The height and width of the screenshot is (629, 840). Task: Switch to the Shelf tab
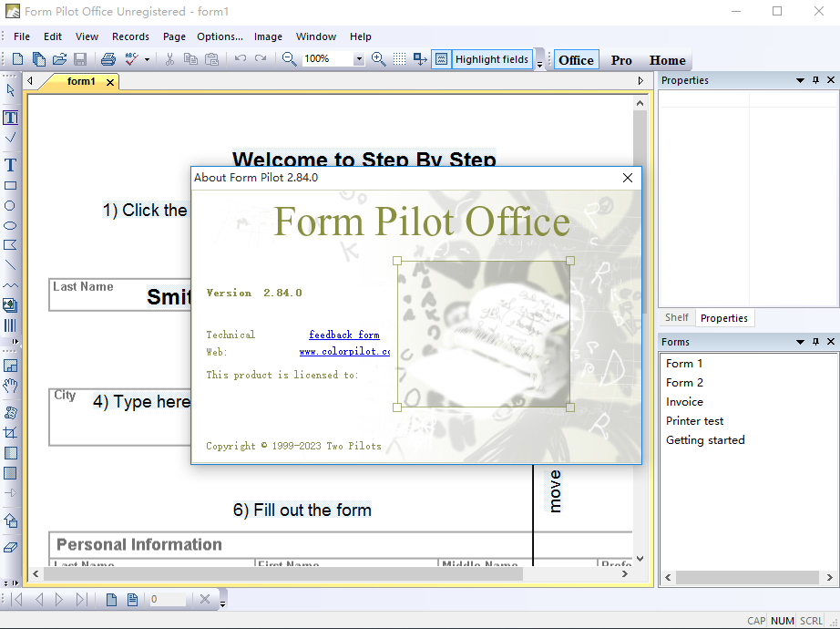coord(676,317)
